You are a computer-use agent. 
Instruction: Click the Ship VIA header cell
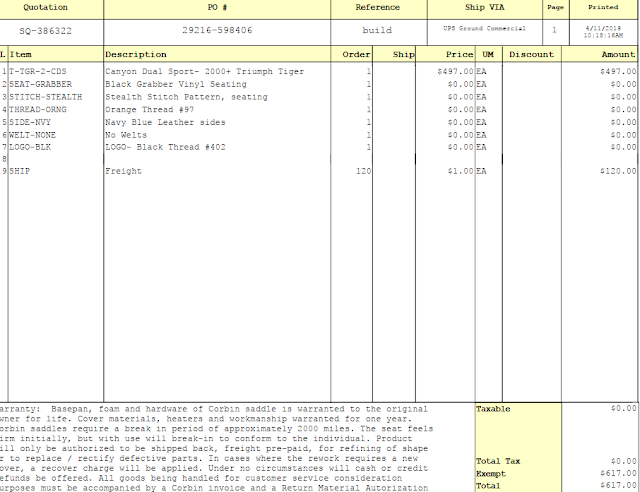[x=485, y=7]
